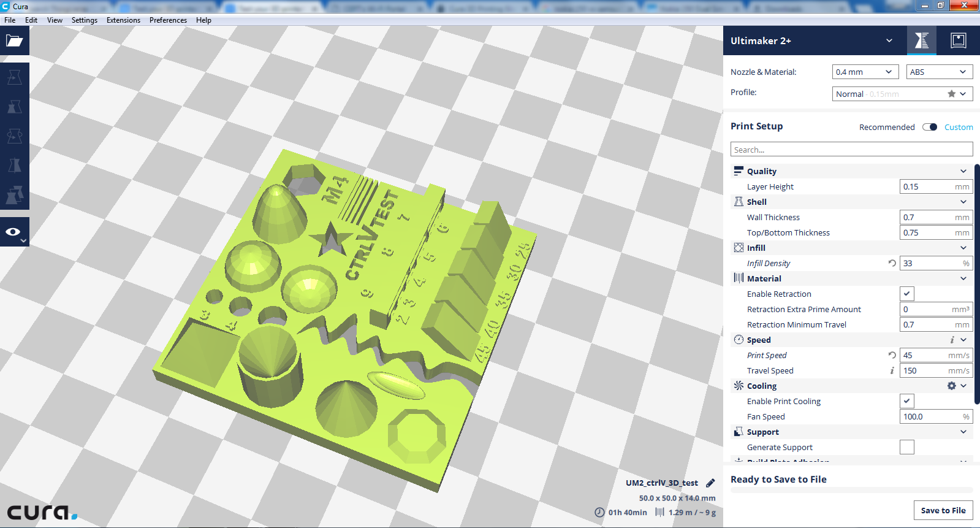Open Cooling settings gear icon
This screenshot has height=528, width=980.
pyautogui.click(x=951, y=386)
